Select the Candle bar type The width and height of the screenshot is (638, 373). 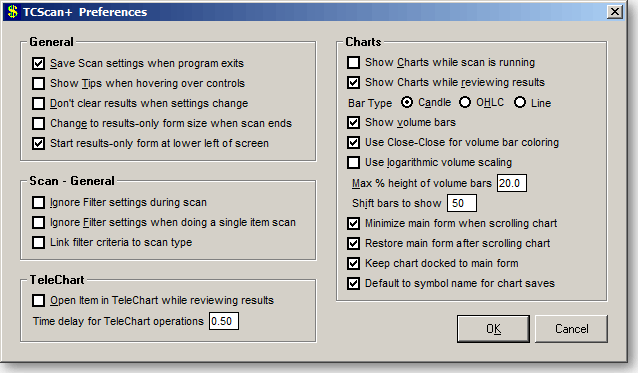407,103
